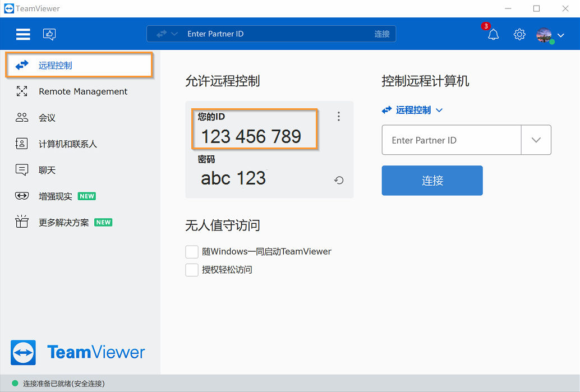Click the 远程控制 double-arrow sidebar icon

[22, 65]
